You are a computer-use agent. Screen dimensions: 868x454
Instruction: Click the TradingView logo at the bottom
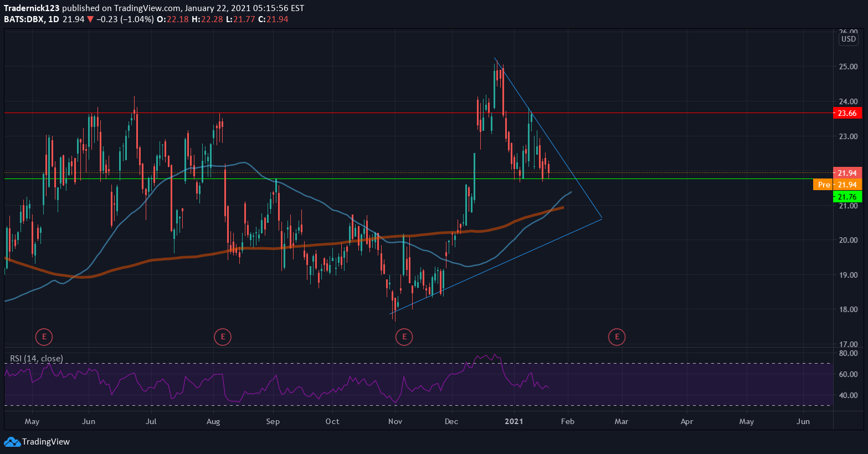click(37, 442)
